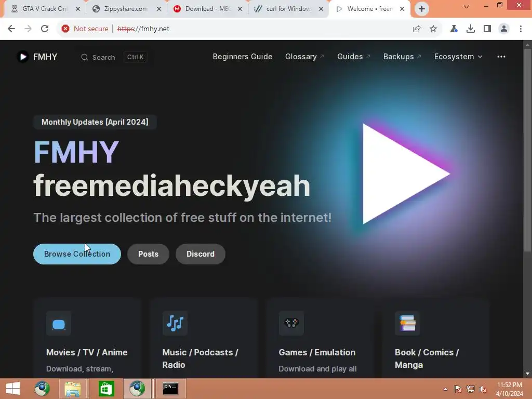Screen dimensions: 532x399
Task: Close the Zippyshare.com tab
Action: point(159,9)
